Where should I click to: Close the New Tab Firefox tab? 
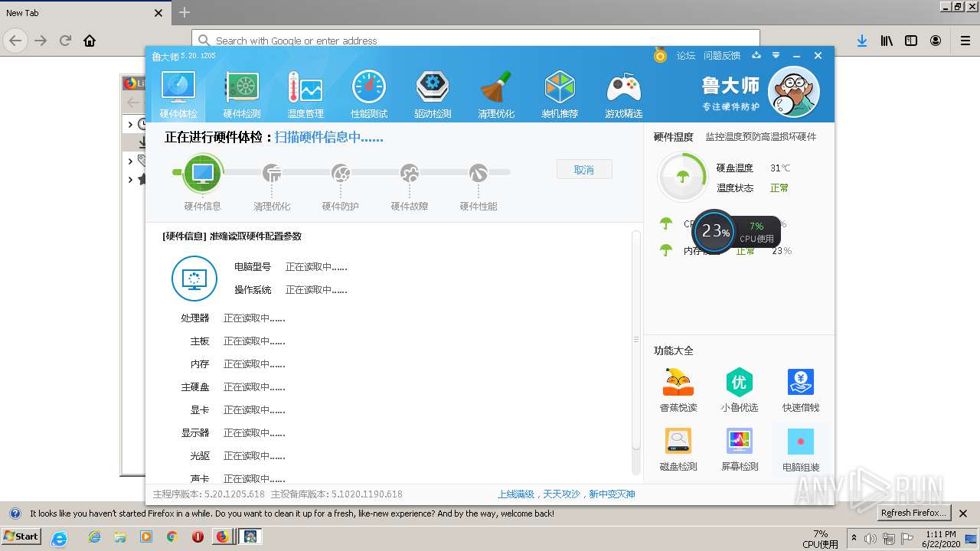click(158, 13)
